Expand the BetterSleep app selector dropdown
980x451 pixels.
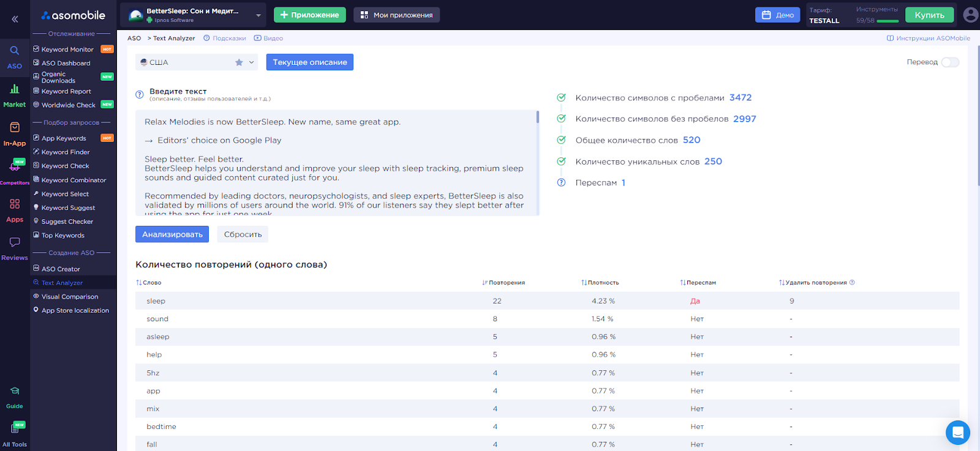(x=258, y=15)
